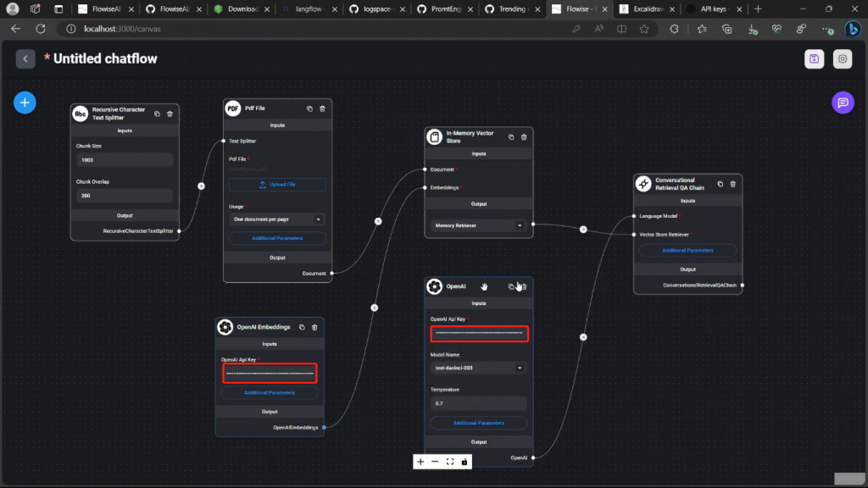Delete the Pdf File node
Screen dimensions: 868x488
[x=322, y=108]
